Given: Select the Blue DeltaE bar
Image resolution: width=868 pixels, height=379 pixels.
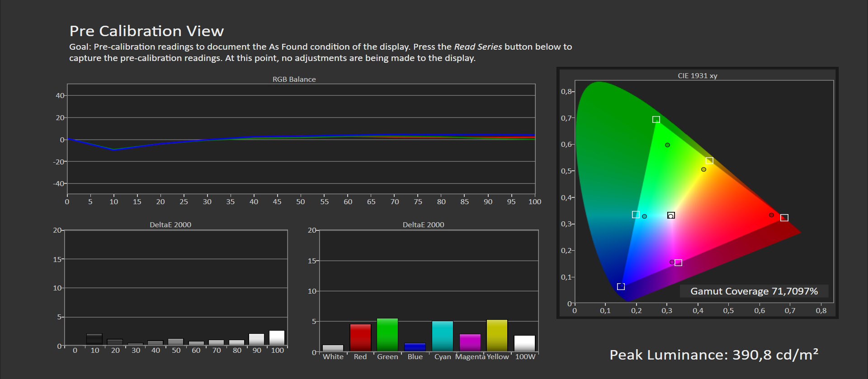Looking at the screenshot, I should [x=415, y=347].
